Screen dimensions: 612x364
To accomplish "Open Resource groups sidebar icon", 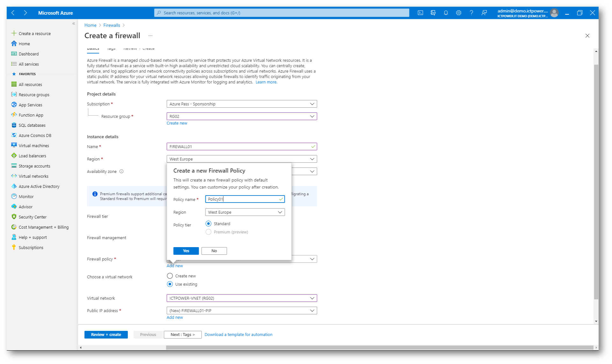I will tap(14, 95).
